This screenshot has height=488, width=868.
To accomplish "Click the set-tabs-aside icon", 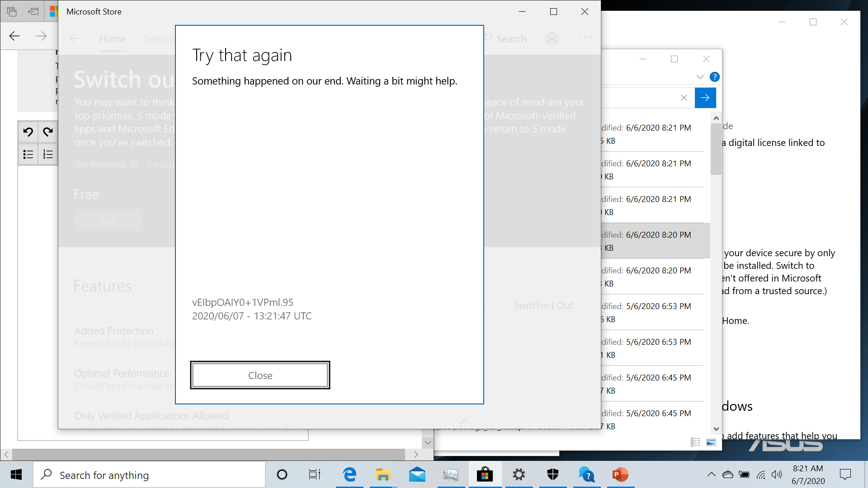I will [x=33, y=11].
